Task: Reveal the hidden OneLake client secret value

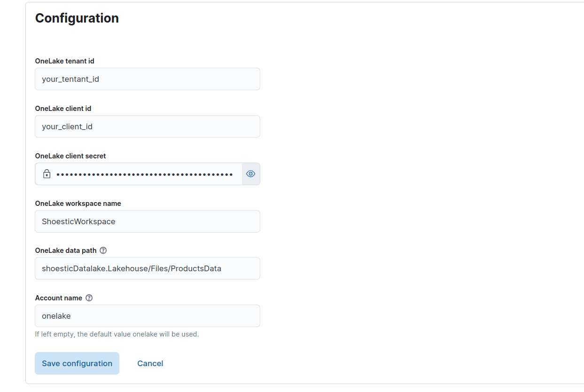Action: click(250, 173)
